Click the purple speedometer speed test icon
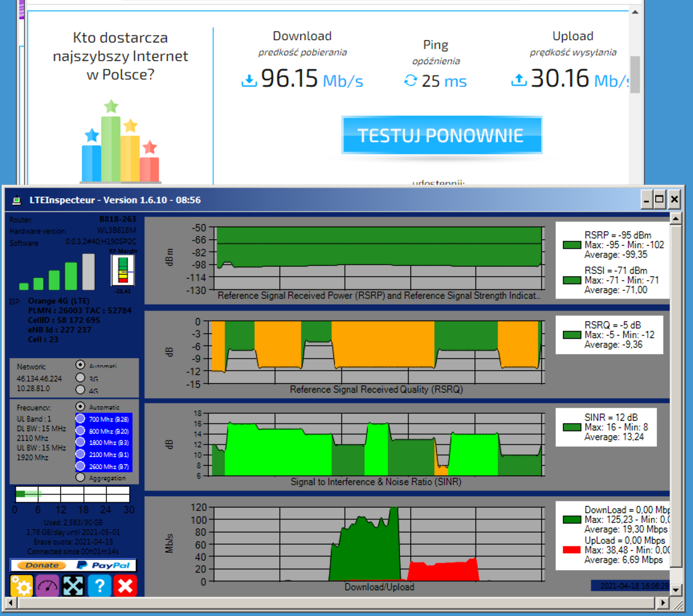 tap(47, 585)
